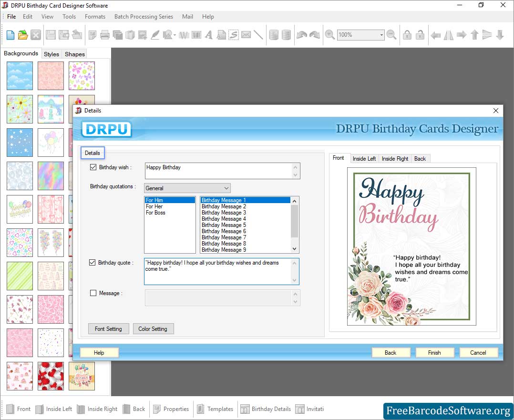514x420 pixels.
Task: Switch to the Styles tab
Action: pos(51,54)
